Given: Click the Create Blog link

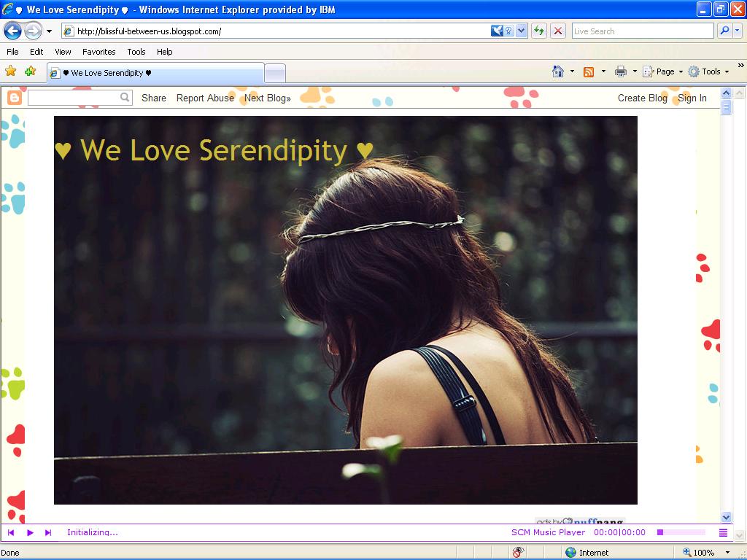Looking at the screenshot, I should (x=642, y=98).
